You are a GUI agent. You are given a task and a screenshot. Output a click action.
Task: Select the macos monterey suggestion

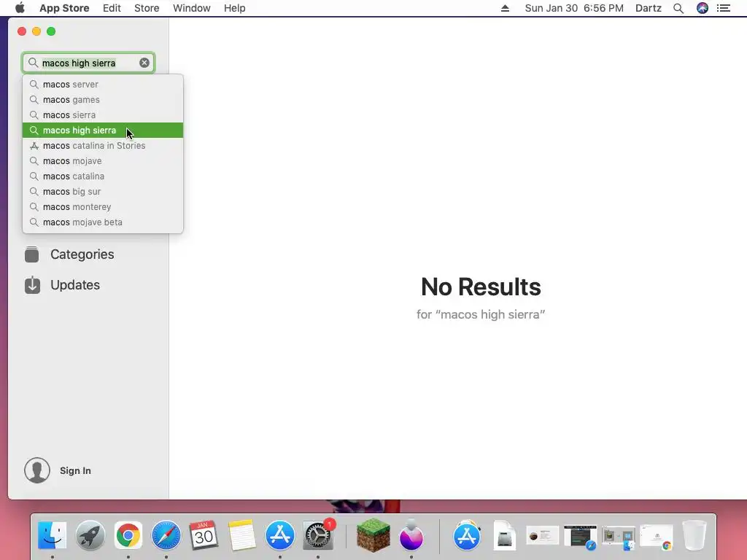[103, 206]
